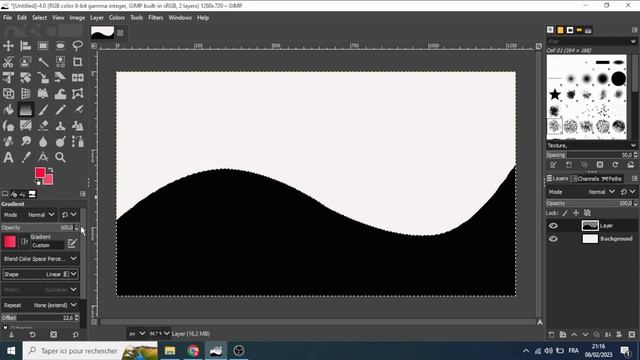Select the Bucket Fill tool
Screen dimensions: 640x360
(x=8, y=109)
